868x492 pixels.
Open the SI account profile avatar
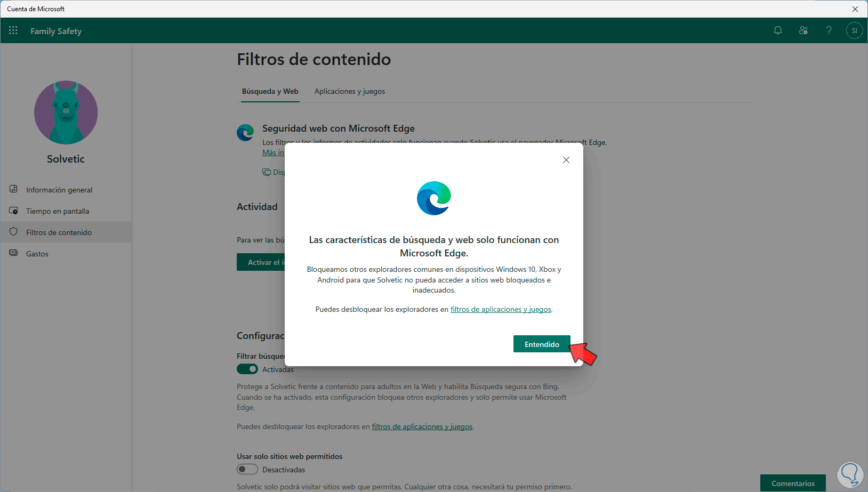(854, 30)
